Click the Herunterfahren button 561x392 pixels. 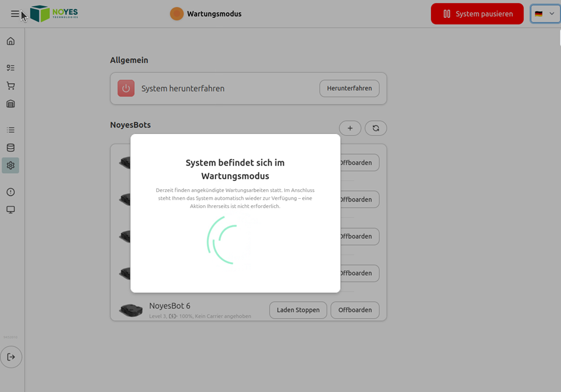(x=349, y=88)
